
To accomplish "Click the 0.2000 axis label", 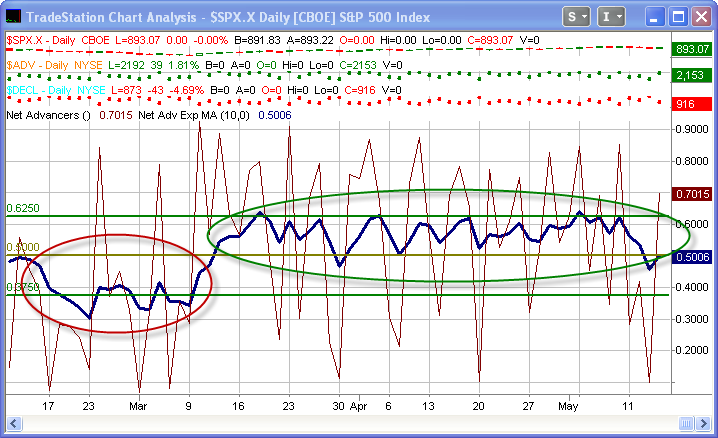I will point(692,351).
